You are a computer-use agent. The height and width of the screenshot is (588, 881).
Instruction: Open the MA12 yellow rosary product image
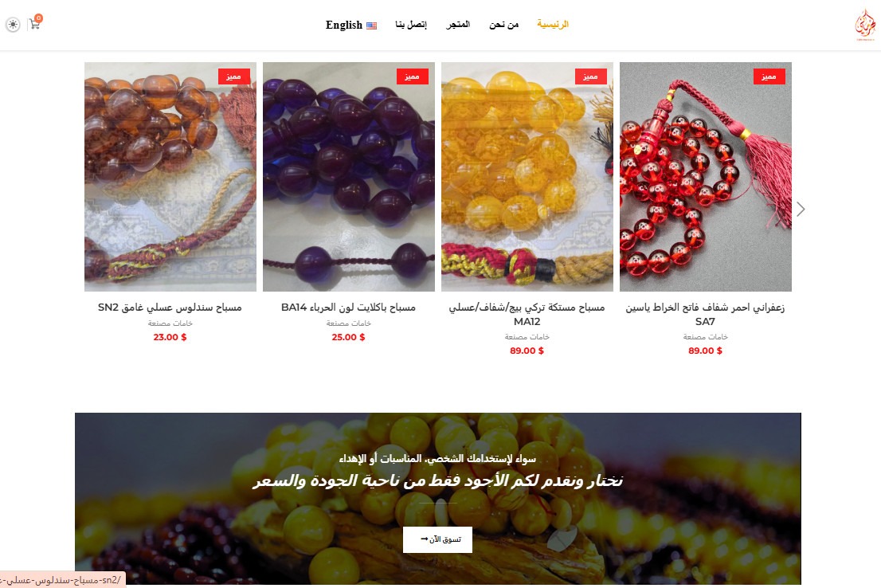(527, 177)
